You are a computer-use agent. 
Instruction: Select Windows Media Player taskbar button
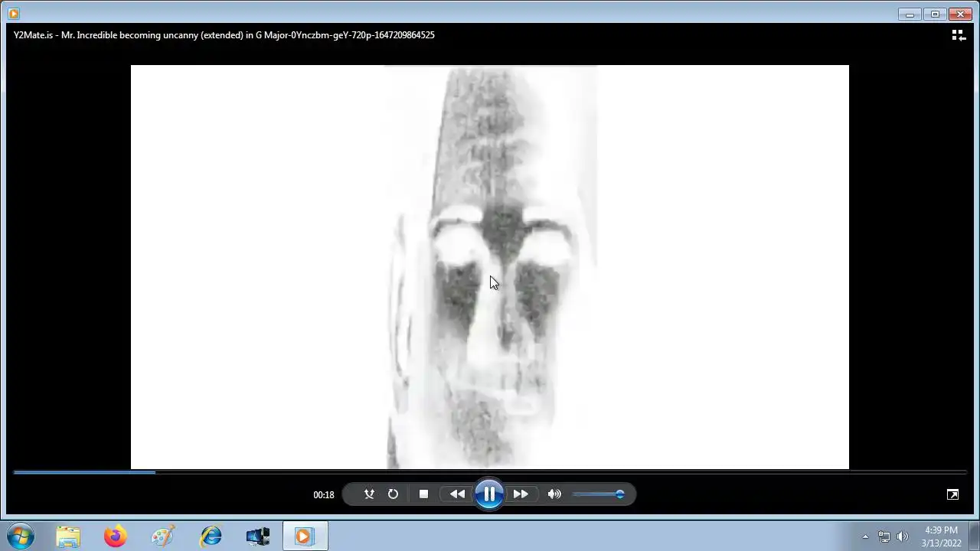coord(305,536)
